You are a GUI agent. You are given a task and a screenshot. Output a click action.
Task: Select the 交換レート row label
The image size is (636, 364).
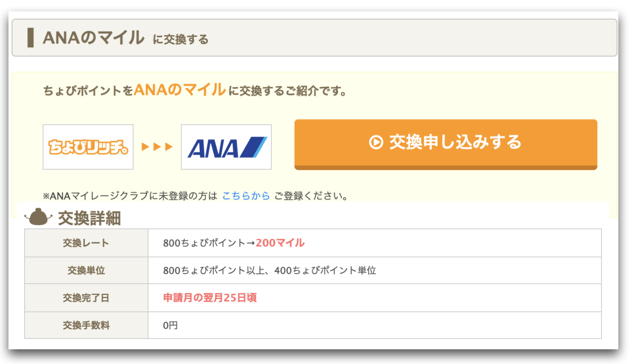coord(86,243)
